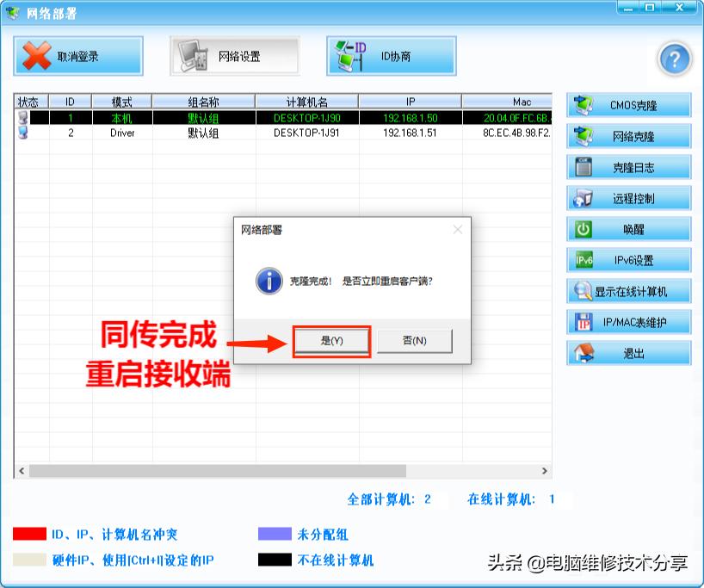Click 退出 to exit the program

[x=627, y=351]
